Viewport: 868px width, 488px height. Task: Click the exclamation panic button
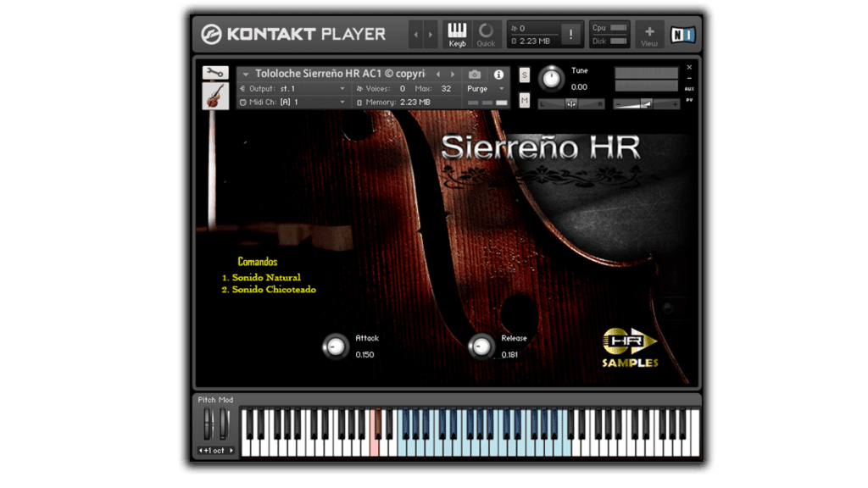[x=570, y=34]
